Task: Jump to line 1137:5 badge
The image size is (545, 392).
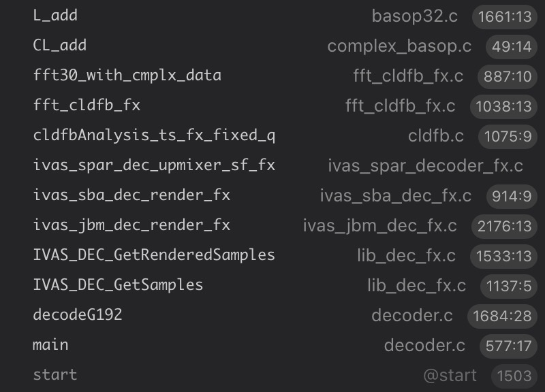Action: [x=508, y=286]
